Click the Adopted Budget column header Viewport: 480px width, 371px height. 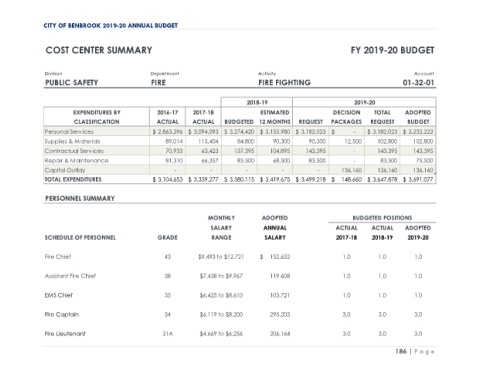pyautogui.click(x=418, y=117)
